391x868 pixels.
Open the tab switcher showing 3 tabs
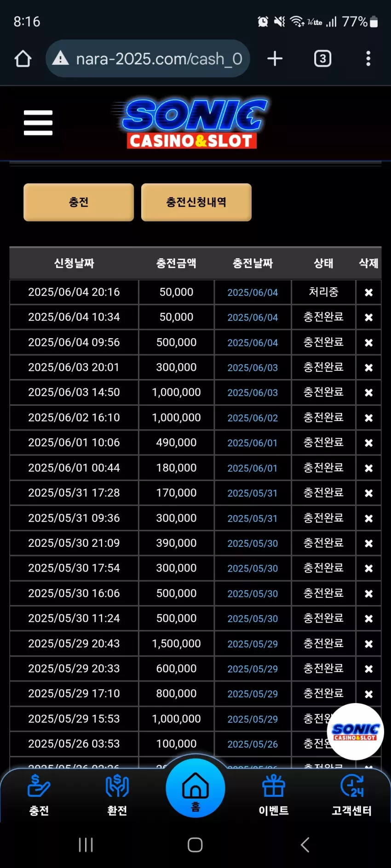coord(322,59)
